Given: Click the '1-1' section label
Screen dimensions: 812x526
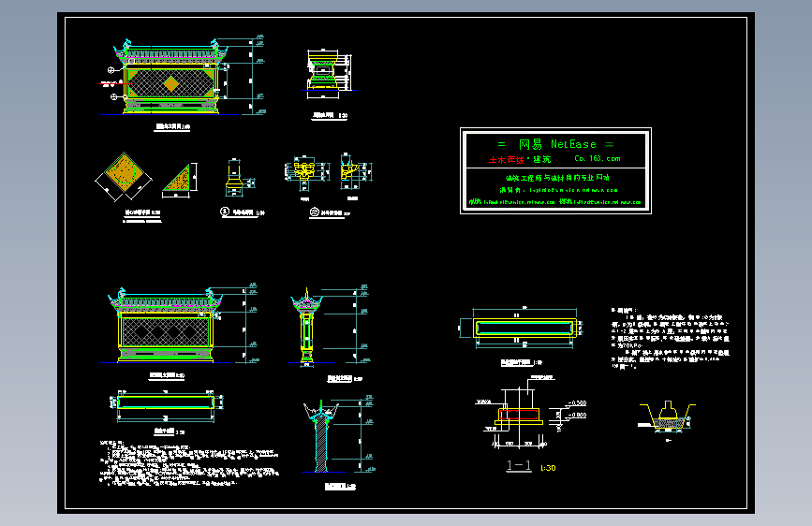Looking at the screenshot, I should [x=519, y=465].
